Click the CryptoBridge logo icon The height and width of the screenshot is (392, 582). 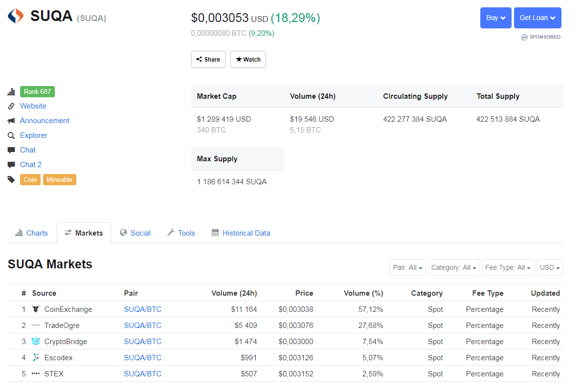36,341
